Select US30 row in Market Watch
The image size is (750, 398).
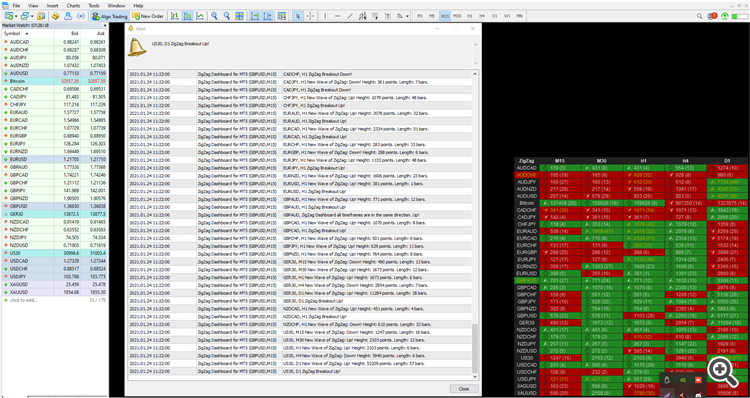55,253
